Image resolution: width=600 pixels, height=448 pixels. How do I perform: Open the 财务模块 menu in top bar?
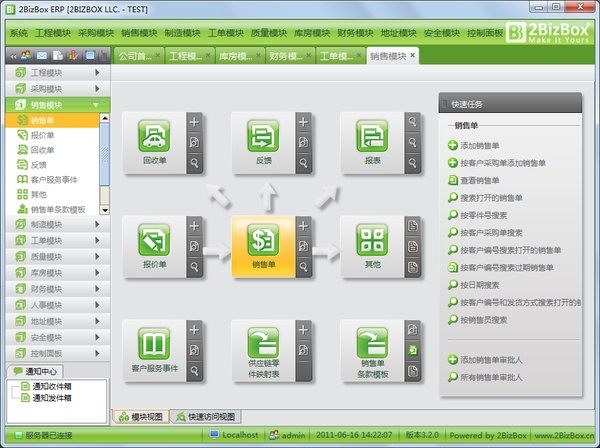[355, 33]
